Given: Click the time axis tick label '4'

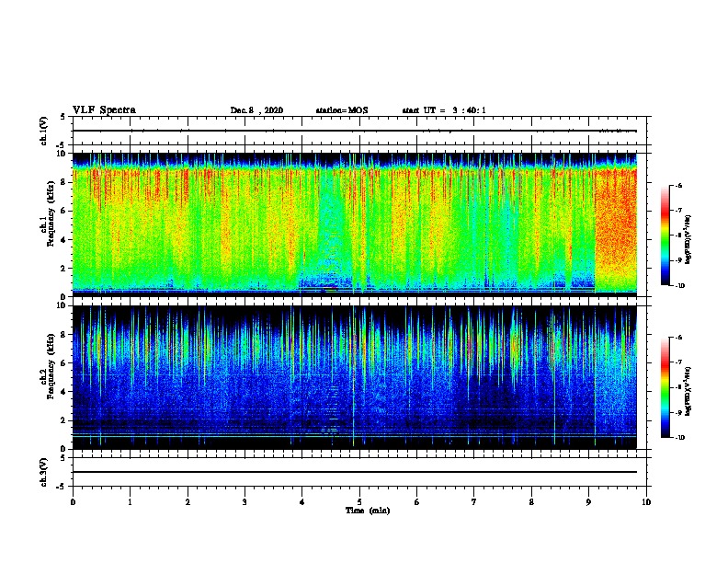Looking at the screenshot, I should pyautogui.click(x=302, y=502).
